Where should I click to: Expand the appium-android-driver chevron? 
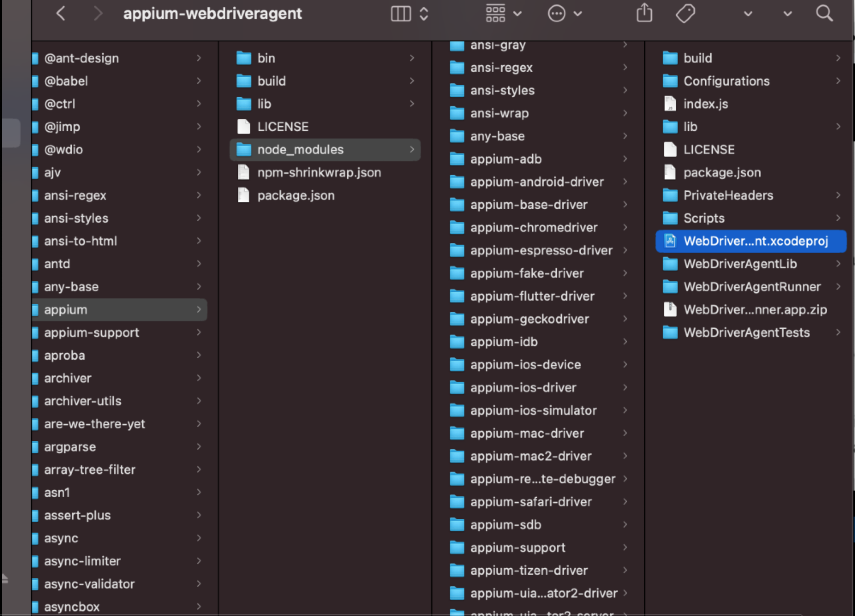625,182
